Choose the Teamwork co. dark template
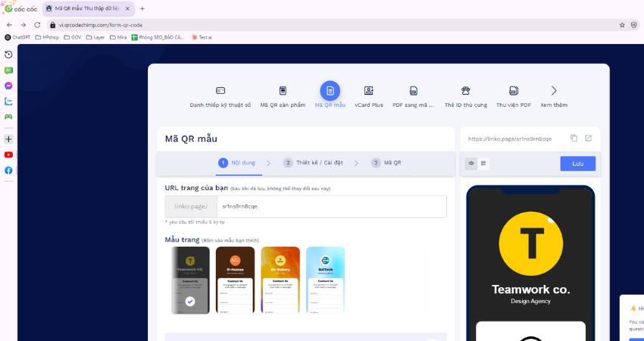644x341 pixels. click(190, 280)
